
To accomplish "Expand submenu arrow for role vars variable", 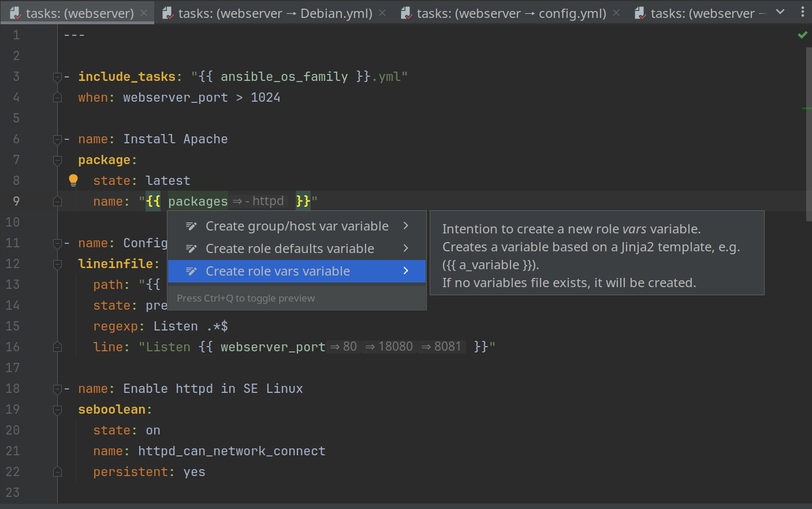I will (406, 271).
